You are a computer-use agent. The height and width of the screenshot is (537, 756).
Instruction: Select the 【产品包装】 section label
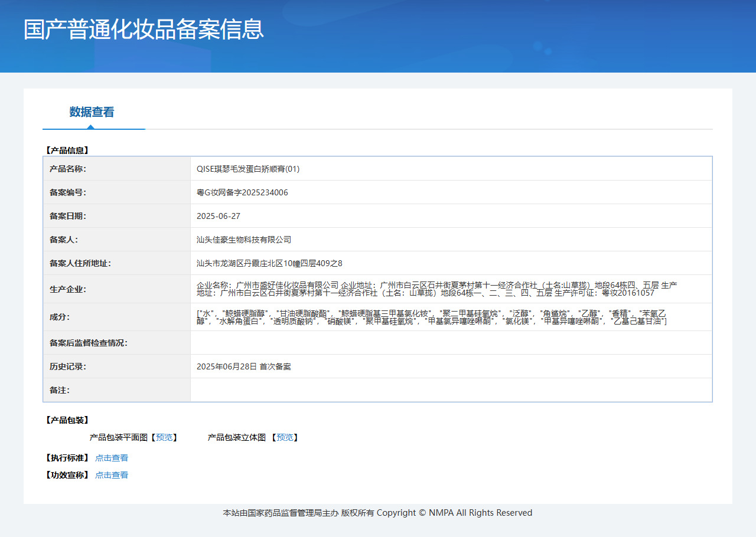point(65,419)
